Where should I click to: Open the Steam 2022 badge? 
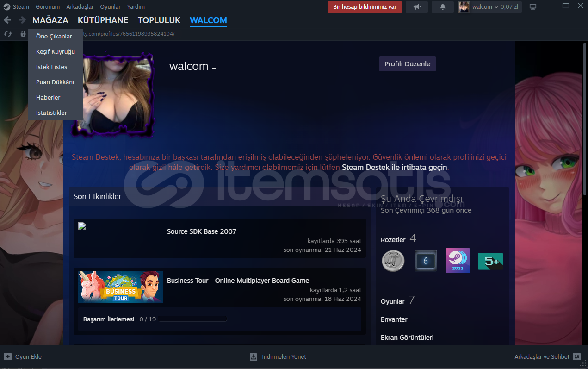tap(458, 261)
